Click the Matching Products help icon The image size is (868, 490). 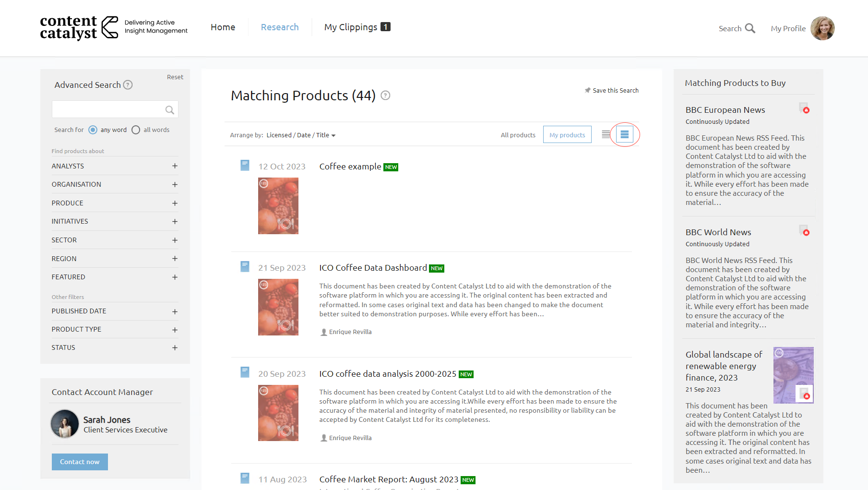(x=385, y=96)
